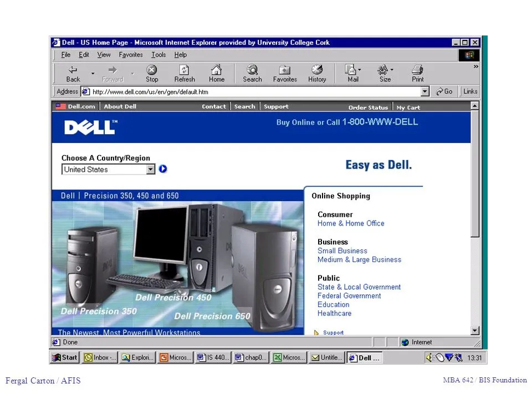The width and height of the screenshot is (532, 399).
Task: Open the Inbox window from the taskbar
Action: tap(100, 357)
